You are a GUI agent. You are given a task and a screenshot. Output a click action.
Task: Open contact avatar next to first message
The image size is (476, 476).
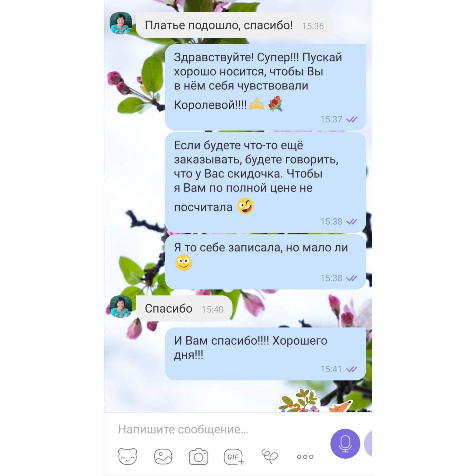pyautogui.click(x=121, y=23)
